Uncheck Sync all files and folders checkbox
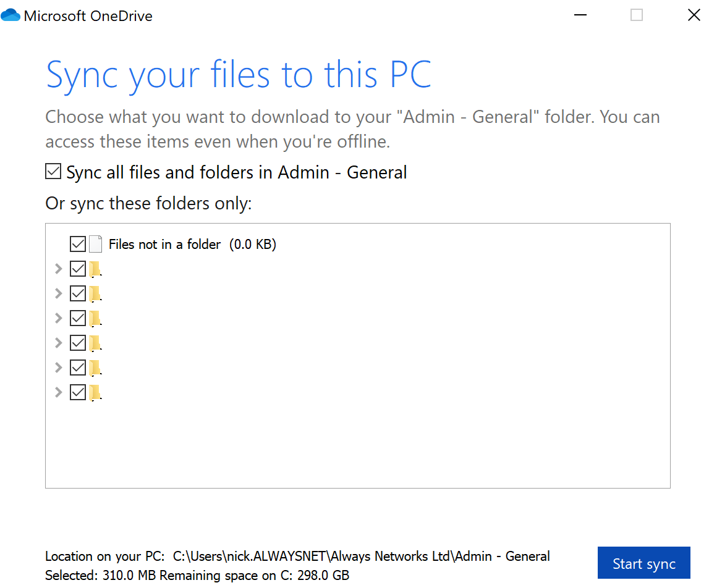 pos(53,171)
